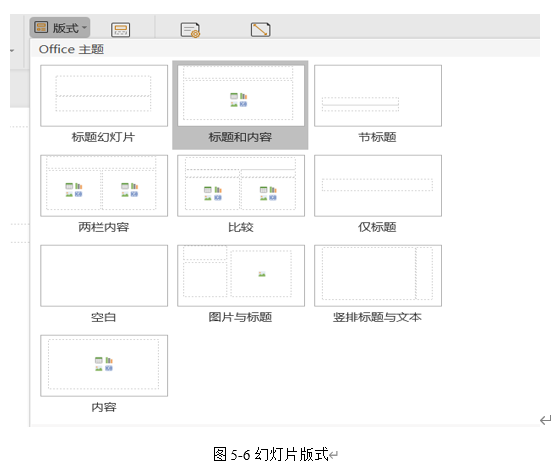Image resolution: width=551 pixels, height=475 pixels.
Task: Click the 标题和内容 label text
Action: coord(240,137)
